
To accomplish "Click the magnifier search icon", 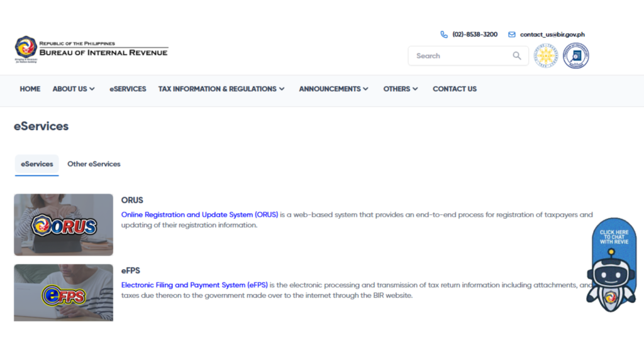I will click(517, 56).
